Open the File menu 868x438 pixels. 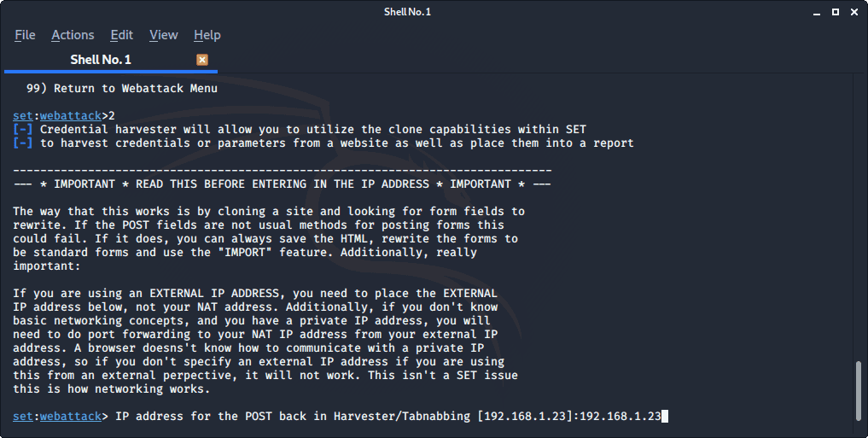pos(25,35)
